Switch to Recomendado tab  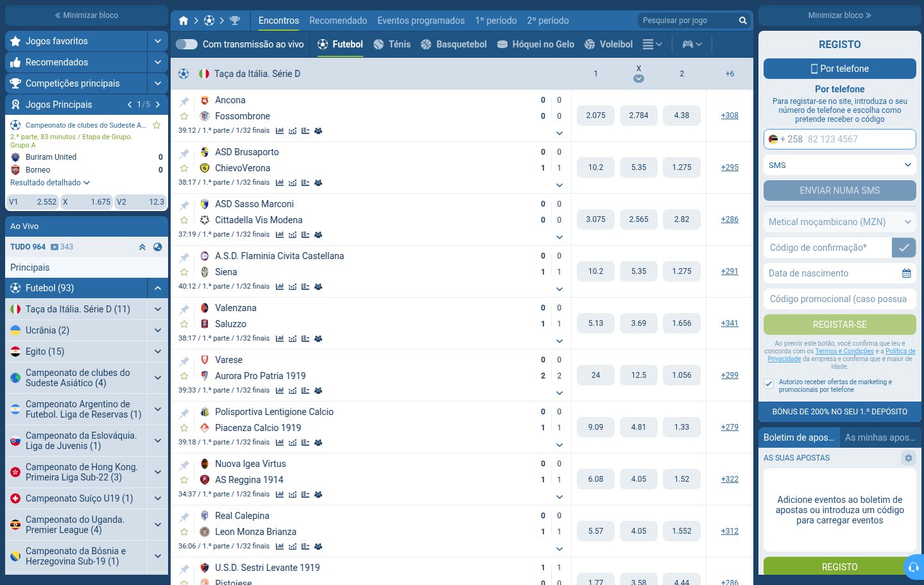pyautogui.click(x=338, y=21)
